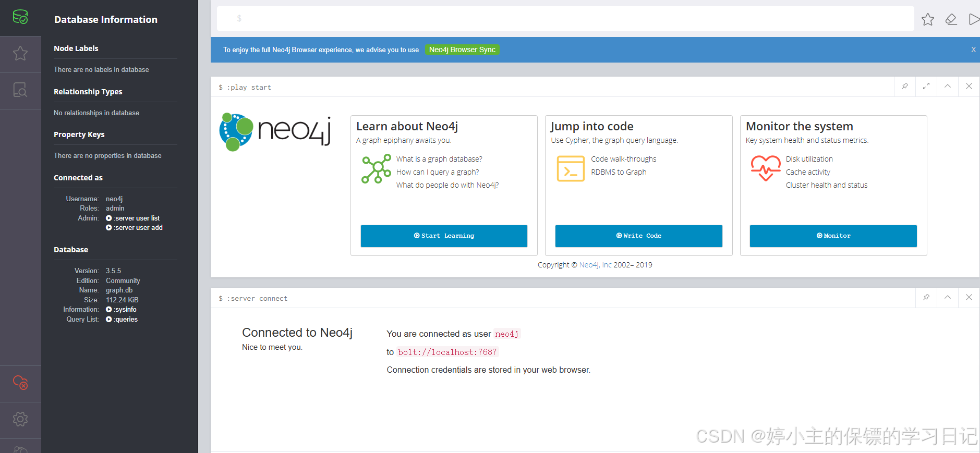
Task: Open the Favorites star sidebar icon
Action: coord(20,54)
